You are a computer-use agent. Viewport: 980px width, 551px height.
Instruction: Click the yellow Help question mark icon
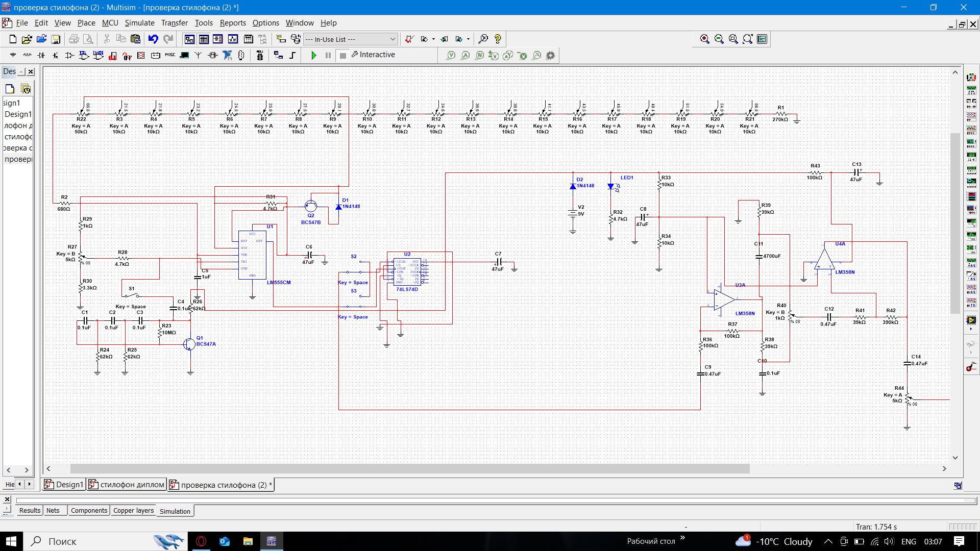(498, 39)
